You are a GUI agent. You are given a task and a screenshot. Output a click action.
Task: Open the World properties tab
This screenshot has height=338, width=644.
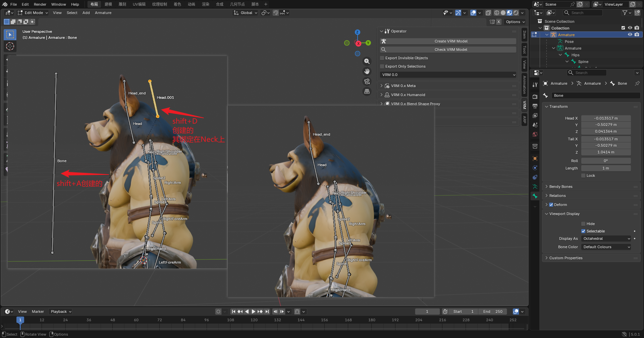click(x=535, y=134)
